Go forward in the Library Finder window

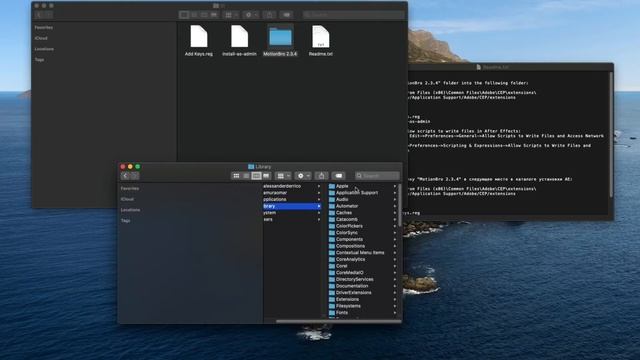tap(135, 176)
